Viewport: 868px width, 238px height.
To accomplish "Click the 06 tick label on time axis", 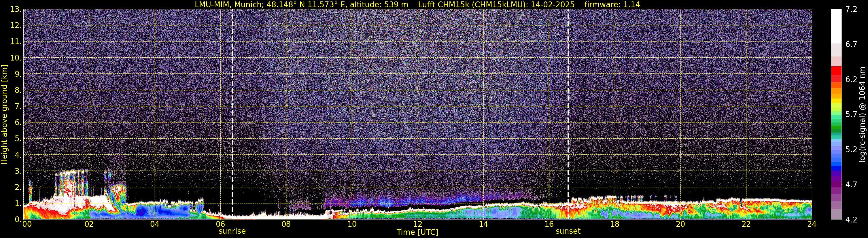I will [220, 224].
